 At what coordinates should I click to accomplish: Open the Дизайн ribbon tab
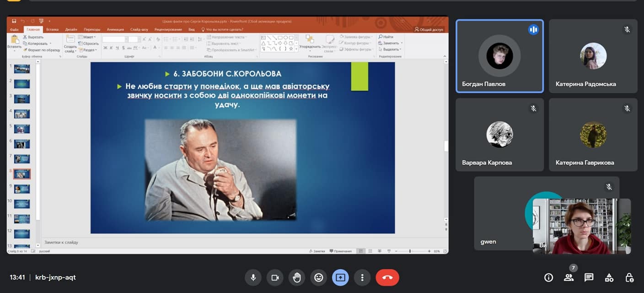tap(71, 29)
